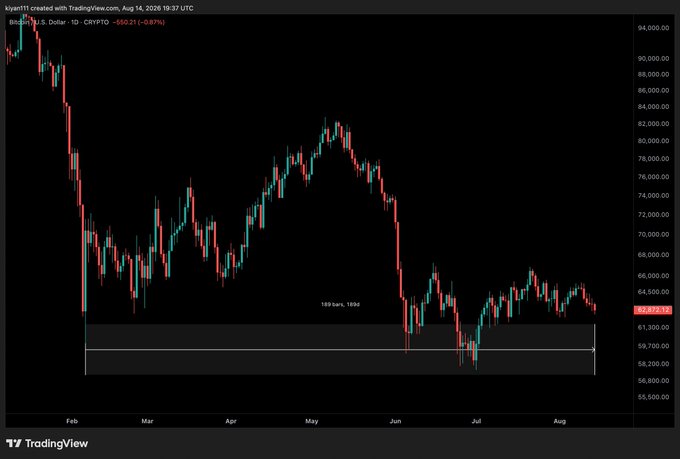
Task: Click the 84,000.00 price axis label
Action: (653, 107)
